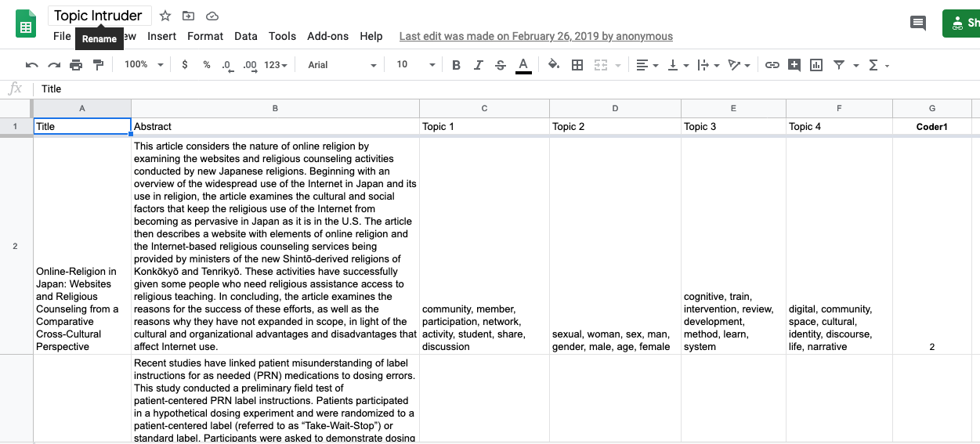Open the Add-ons menu

tap(328, 36)
